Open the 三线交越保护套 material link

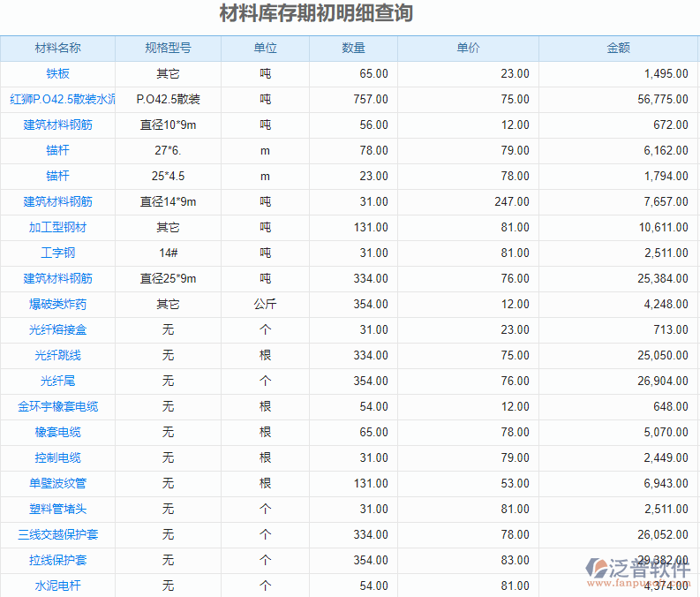[57, 534]
